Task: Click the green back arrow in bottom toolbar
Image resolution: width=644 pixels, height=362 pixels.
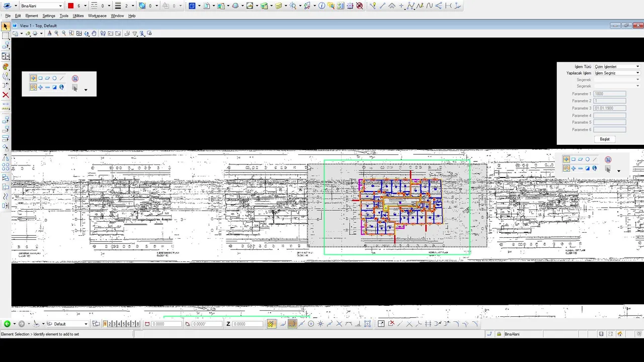Action: (7, 324)
